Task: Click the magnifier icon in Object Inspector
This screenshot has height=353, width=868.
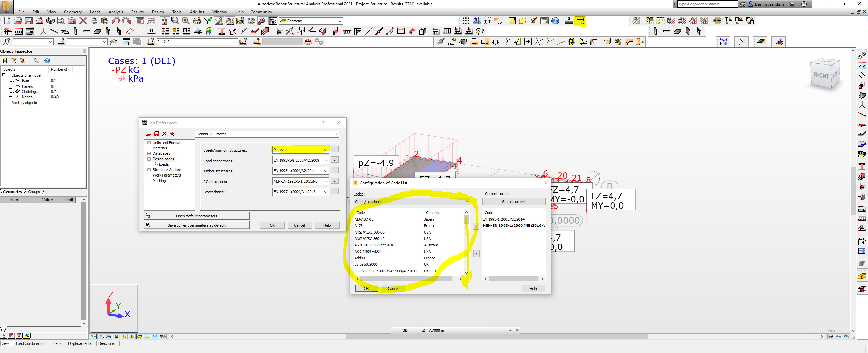Action: pos(36,61)
